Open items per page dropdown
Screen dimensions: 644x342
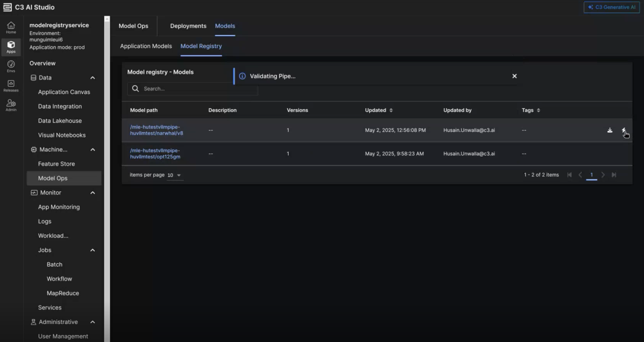pos(175,175)
